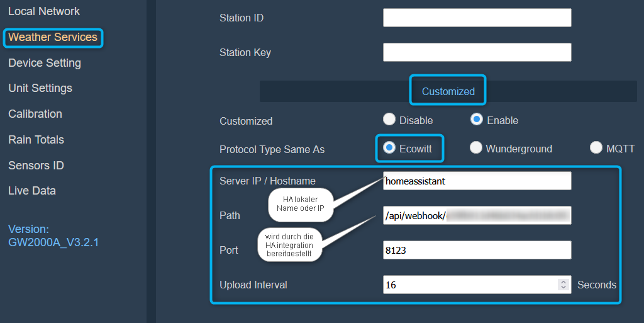Screen dimensions: 644x323
Task: Click the Server IP / Hostname field
Action: point(477,181)
